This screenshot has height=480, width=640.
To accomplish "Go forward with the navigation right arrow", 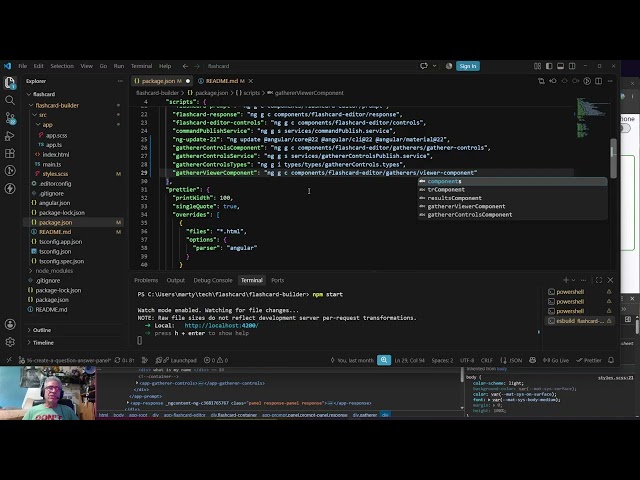I will (197, 66).
